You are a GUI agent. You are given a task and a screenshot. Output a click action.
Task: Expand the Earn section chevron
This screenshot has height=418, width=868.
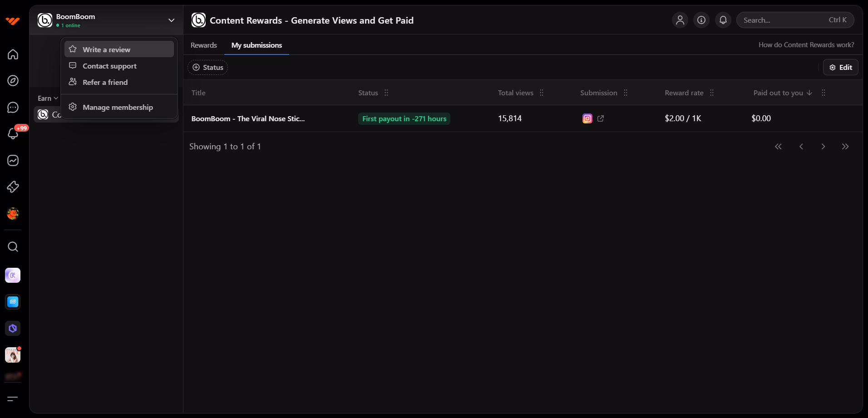coord(56,98)
